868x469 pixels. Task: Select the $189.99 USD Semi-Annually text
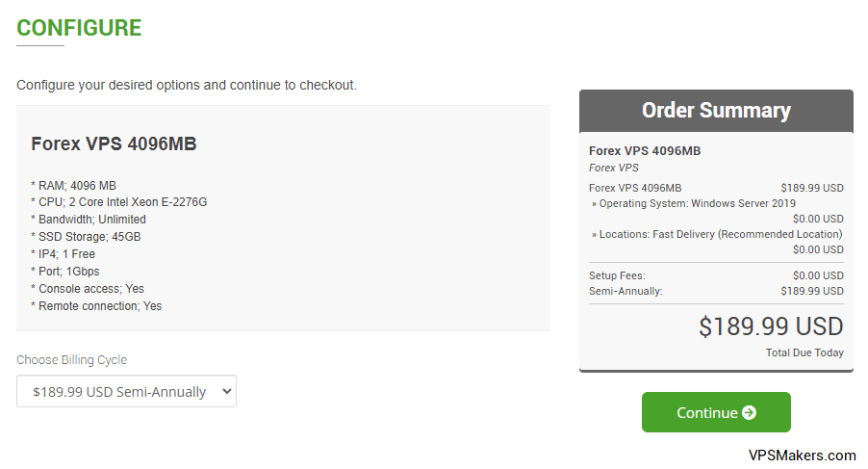click(x=119, y=392)
